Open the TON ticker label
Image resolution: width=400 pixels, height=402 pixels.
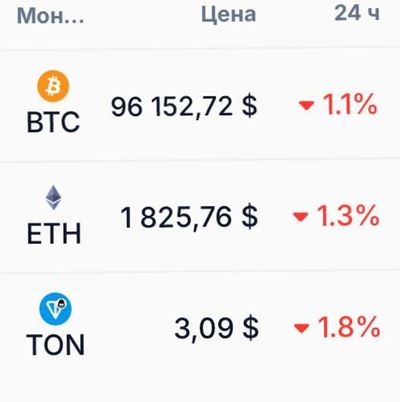(x=55, y=345)
